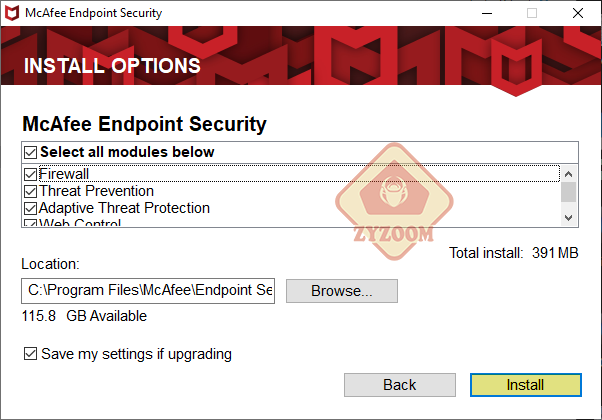The image size is (602, 420).
Task: Close the McAfee installer window
Action: pos(577,13)
